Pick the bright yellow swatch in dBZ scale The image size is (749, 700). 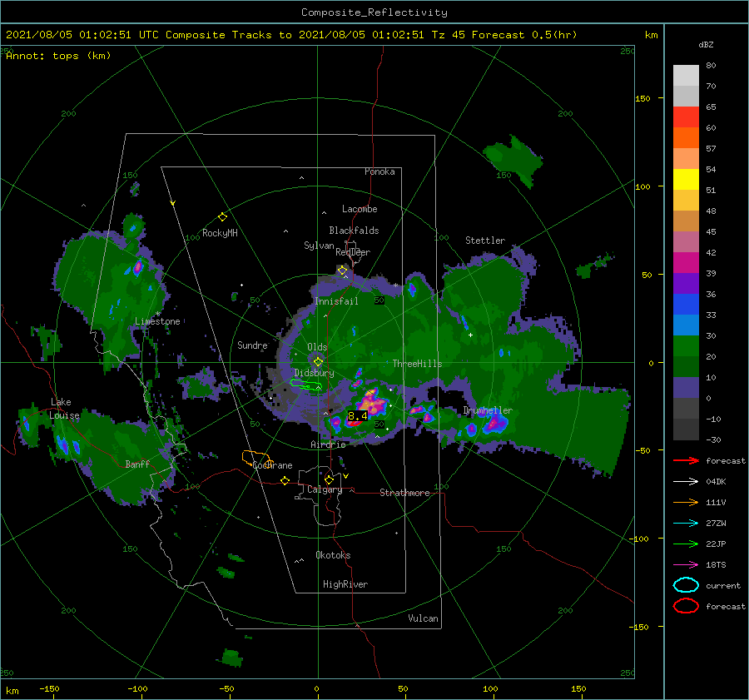tap(686, 180)
